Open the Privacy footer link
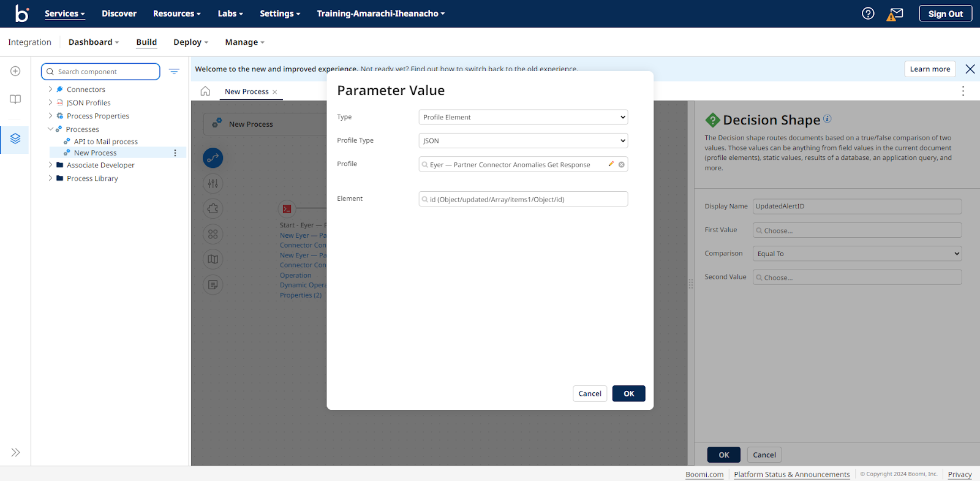Image resolution: width=980 pixels, height=481 pixels. tap(960, 474)
